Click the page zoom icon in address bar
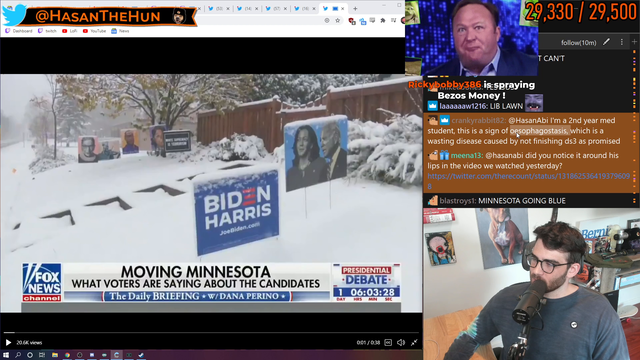This screenshot has width=640, height=360. [x=327, y=20]
